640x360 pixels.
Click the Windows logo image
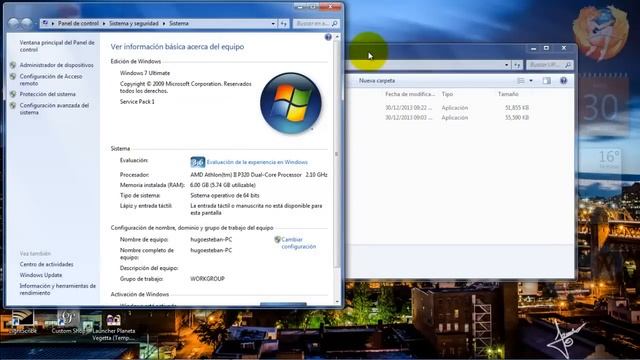pos(291,103)
